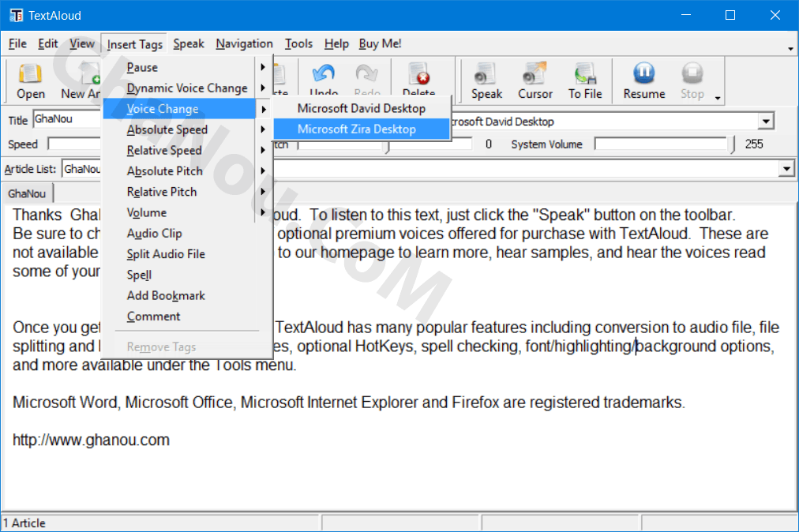
Task: Select the Voice Change menu item
Action: point(187,109)
